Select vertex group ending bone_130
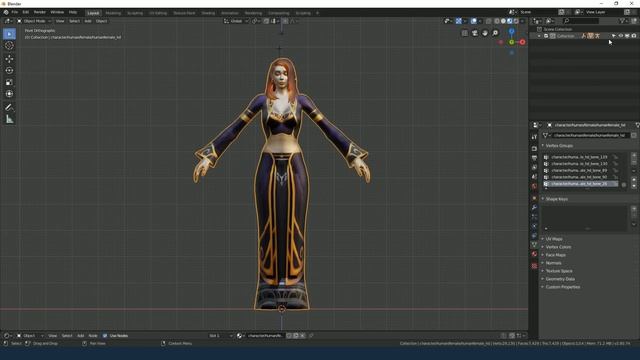 [x=580, y=164]
